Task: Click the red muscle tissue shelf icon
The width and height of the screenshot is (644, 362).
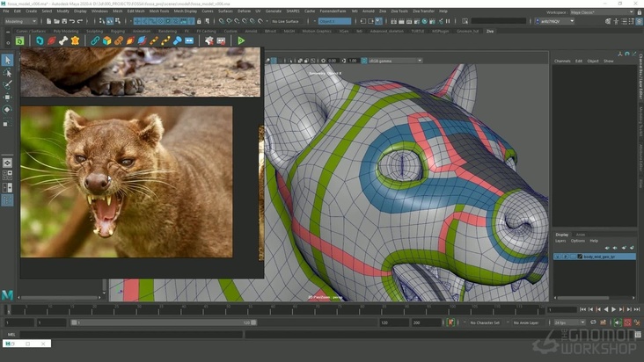Action: pos(51,40)
